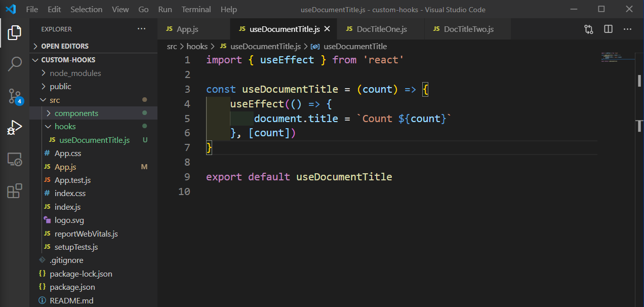Click the src breadcrumb segment
The height and width of the screenshot is (307, 644).
[172, 46]
